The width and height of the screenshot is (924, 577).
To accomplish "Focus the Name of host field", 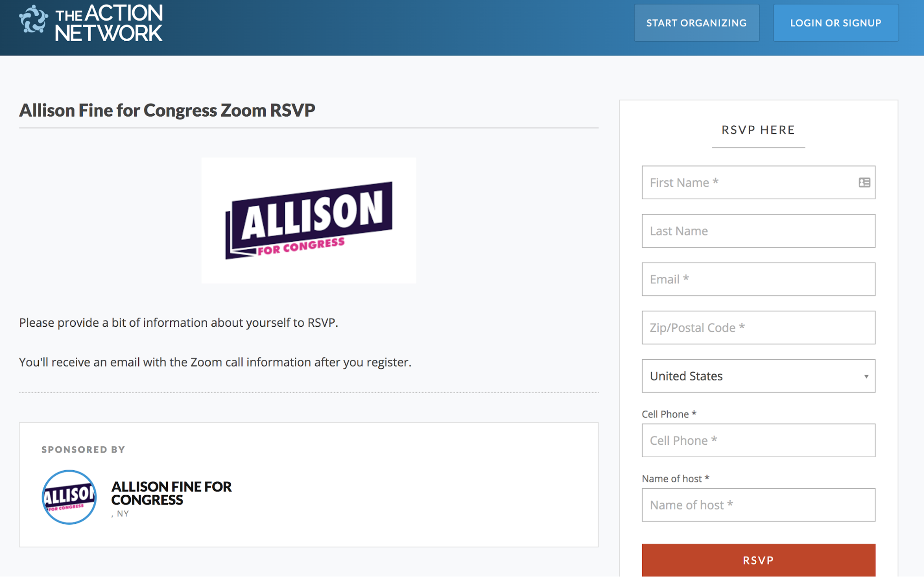I will [759, 505].
